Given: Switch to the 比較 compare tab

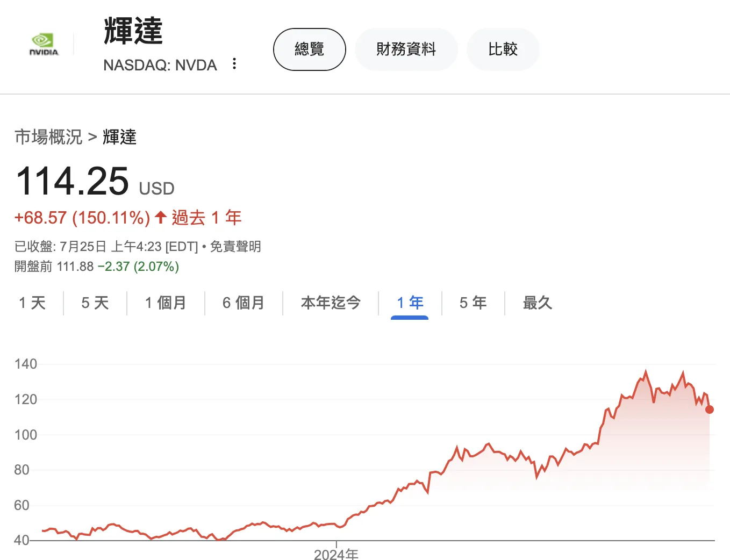Looking at the screenshot, I should [x=503, y=49].
